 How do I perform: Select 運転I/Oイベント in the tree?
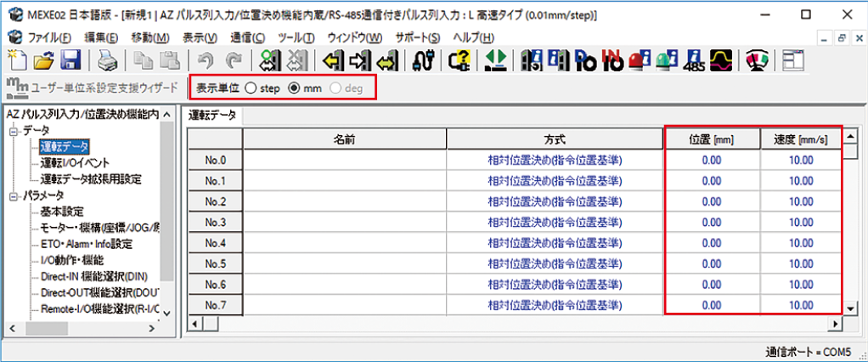point(74,163)
